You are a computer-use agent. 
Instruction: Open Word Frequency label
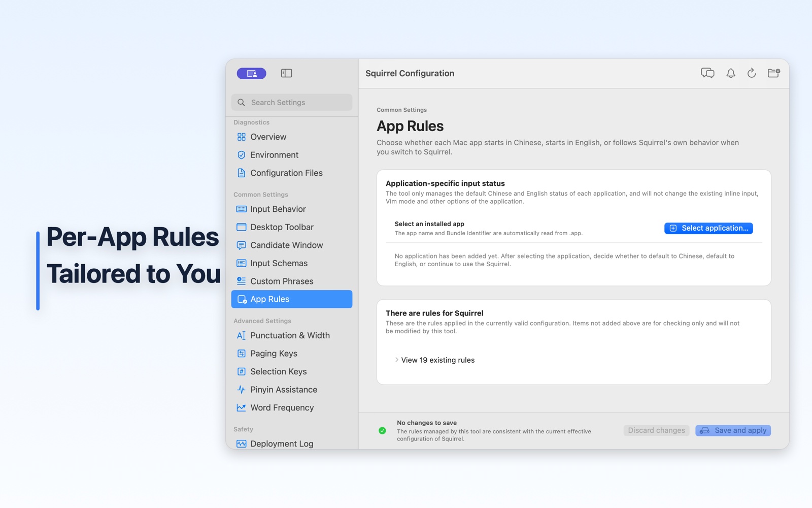click(x=282, y=407)
